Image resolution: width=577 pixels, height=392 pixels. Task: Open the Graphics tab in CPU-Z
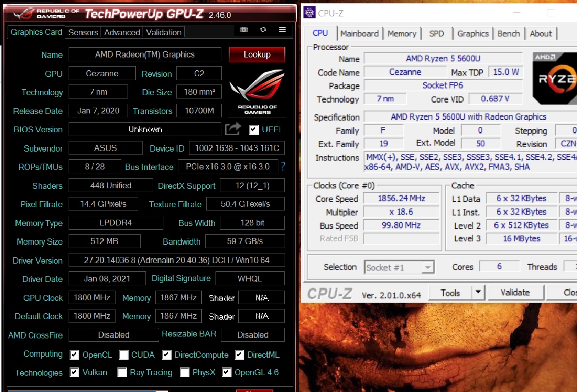pos(473,33)
